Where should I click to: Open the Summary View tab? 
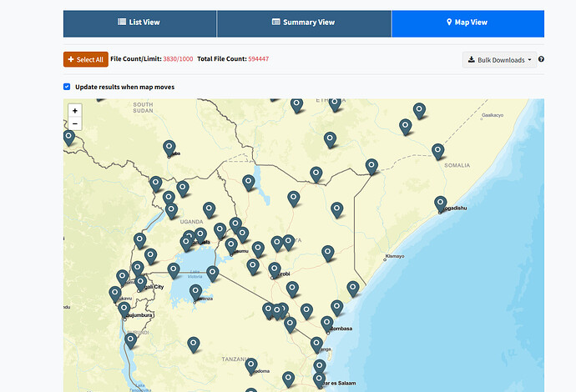pyautogui.click(x=304, y=22)
